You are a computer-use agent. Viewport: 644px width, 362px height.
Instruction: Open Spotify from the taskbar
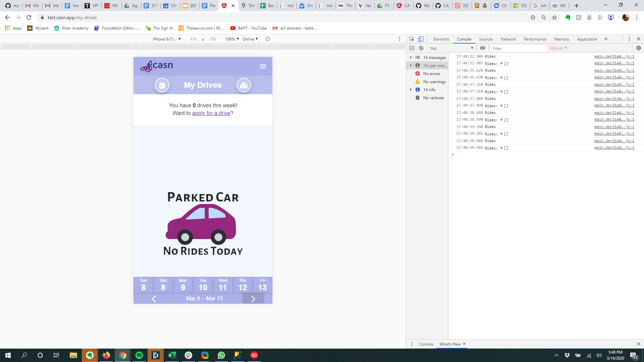[x=139, y=355]
